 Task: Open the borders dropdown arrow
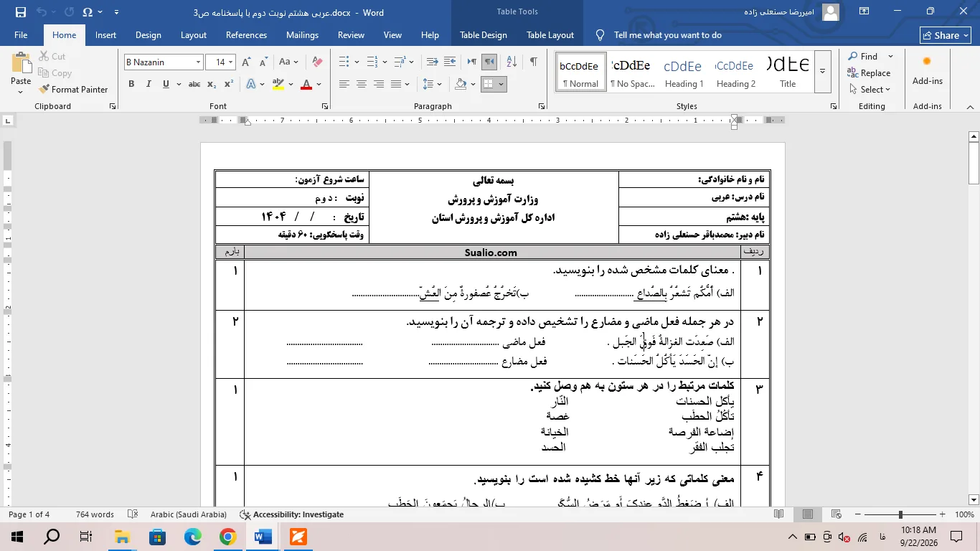(501, 84)
